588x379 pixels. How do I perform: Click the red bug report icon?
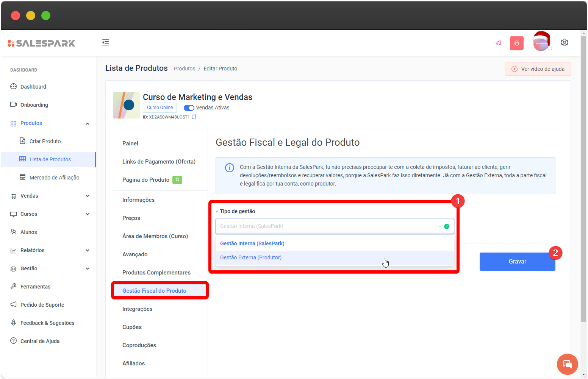(x=516, y=43)
